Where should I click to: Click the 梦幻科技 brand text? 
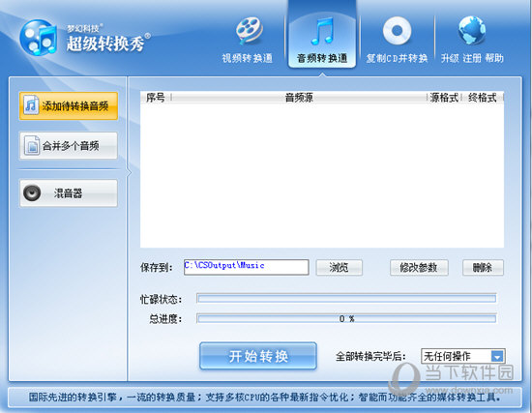(x=83, y=28)
